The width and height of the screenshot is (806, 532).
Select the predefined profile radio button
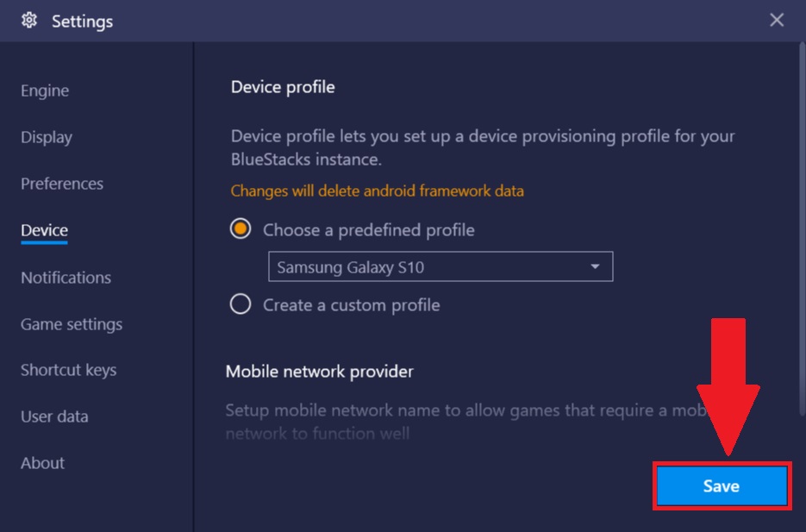point(241,230)
